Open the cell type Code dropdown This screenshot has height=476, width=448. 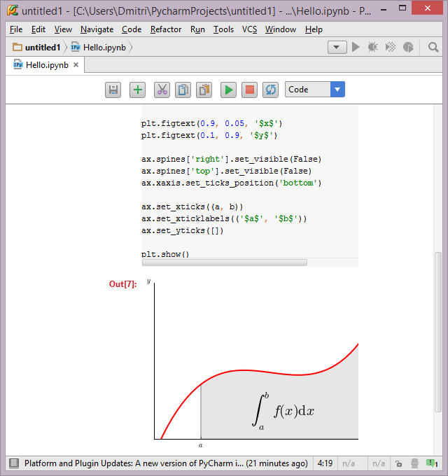pyautogui.click(x=314, y=90)
